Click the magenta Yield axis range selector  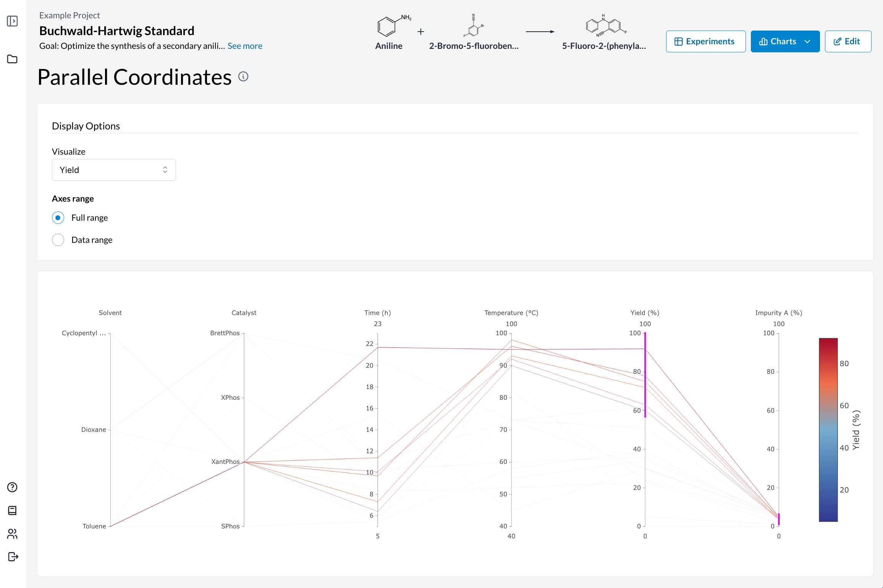pos(645,374)
